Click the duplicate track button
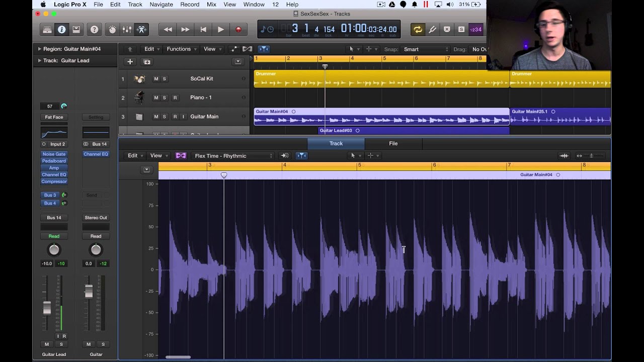Image resolution: width=644 pixels, height=362 pixels. point(147,62)
